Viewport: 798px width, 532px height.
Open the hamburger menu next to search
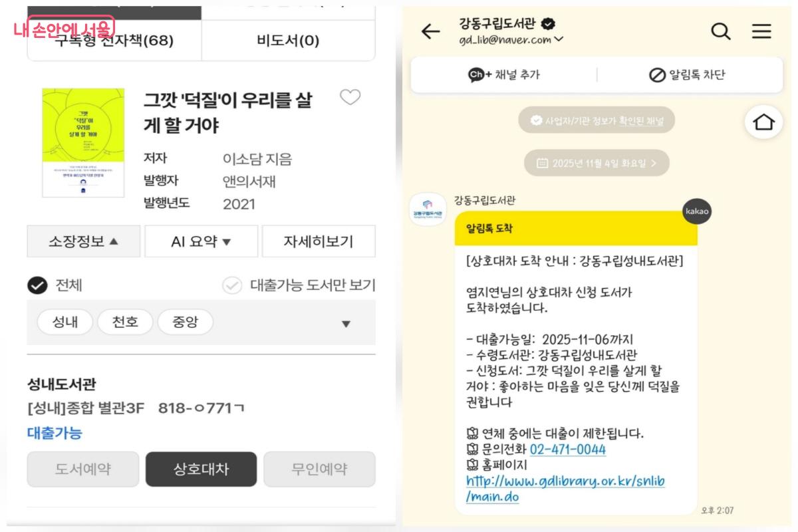[x=762, y=31]
